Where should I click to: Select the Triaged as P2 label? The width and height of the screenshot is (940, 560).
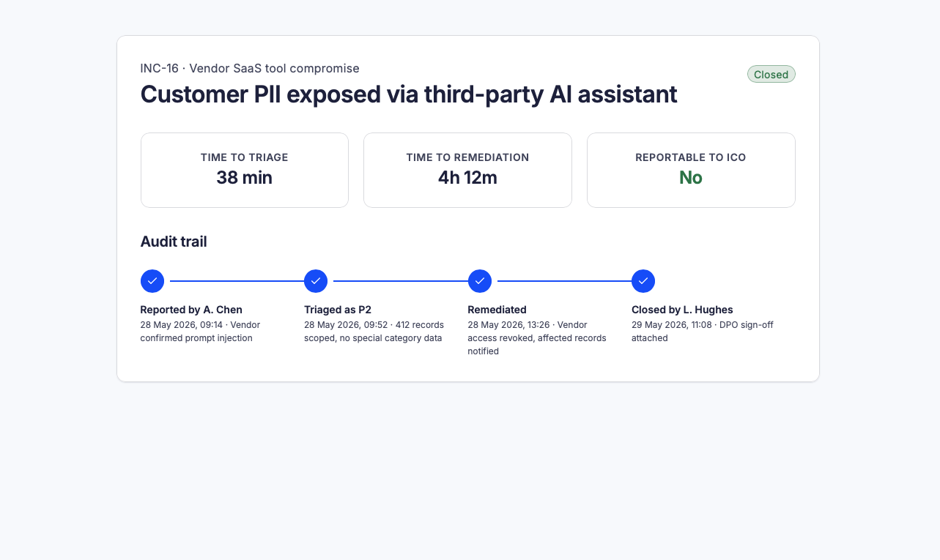(x=338, y=310)
